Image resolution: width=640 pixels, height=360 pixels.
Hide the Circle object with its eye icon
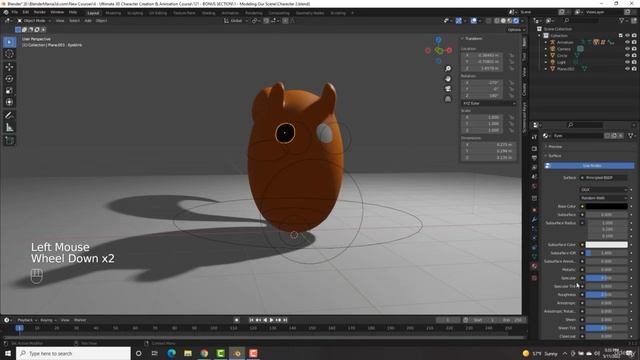(x=627, y=55)
